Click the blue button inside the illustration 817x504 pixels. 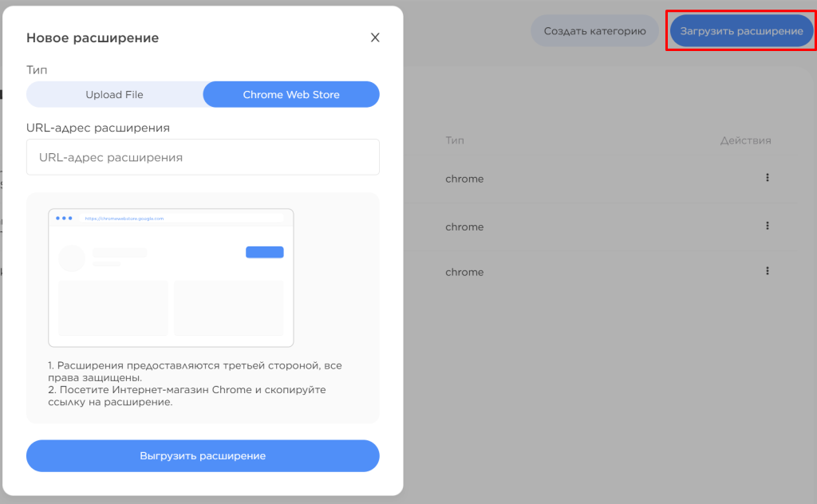(265, 252)
